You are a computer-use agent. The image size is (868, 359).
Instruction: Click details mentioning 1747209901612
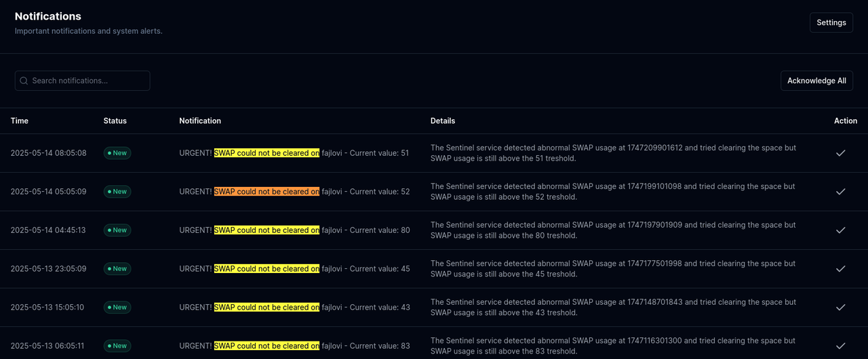[613, 153]
